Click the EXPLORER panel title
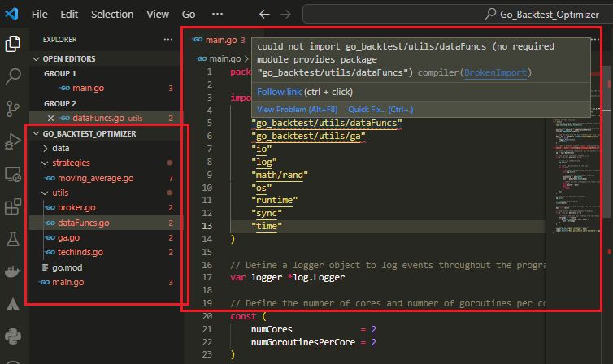Screen dimensions: 613x364 (x=59, y=40)
